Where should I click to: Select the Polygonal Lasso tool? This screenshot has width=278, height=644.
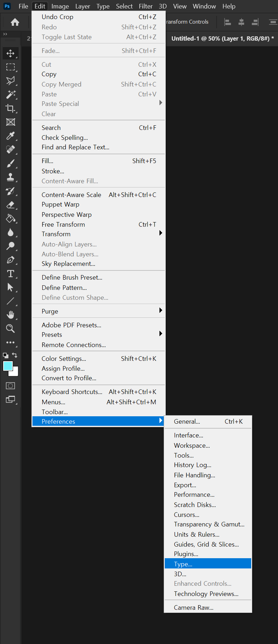tap(11, 81)
